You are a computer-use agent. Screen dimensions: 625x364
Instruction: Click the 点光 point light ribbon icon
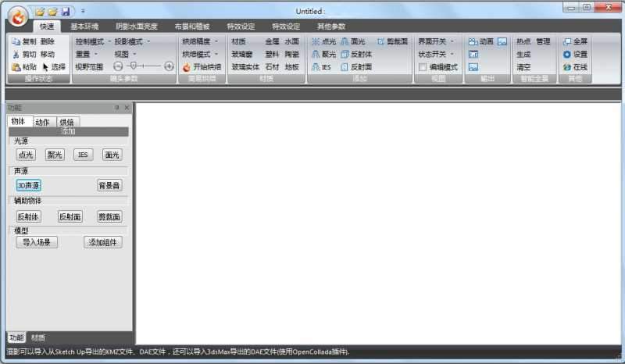pos(316,41)
